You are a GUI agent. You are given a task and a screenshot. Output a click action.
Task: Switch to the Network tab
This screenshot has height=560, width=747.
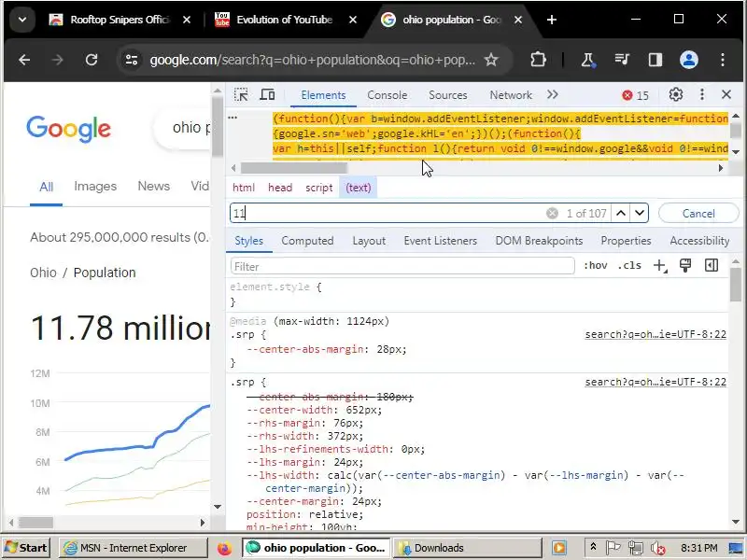coord(511,95)
